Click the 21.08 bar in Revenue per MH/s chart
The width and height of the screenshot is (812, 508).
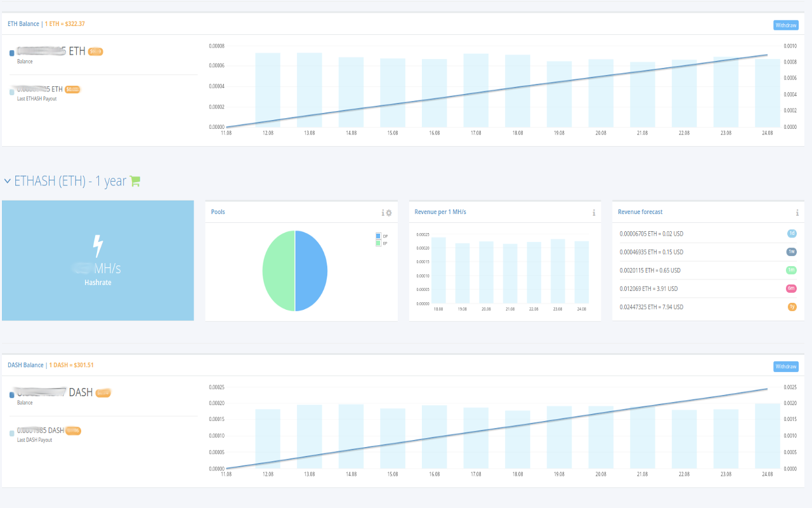[510, 274]
